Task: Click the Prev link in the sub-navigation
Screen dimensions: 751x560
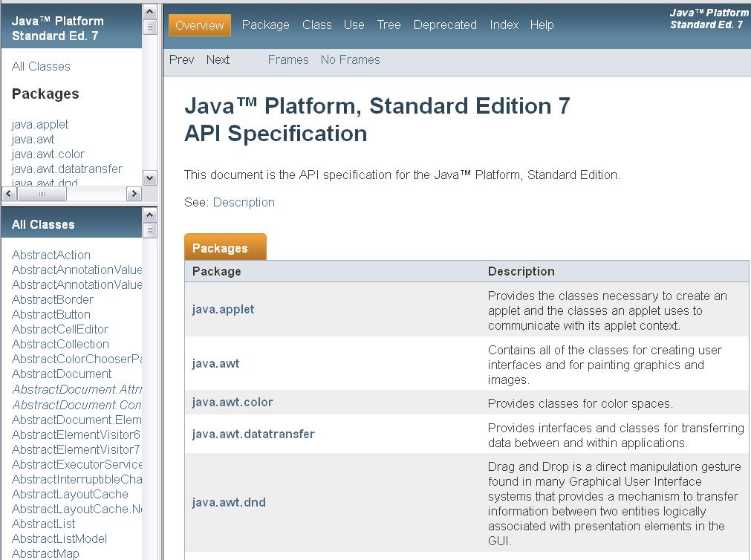Action: click(x=181, y=60)
